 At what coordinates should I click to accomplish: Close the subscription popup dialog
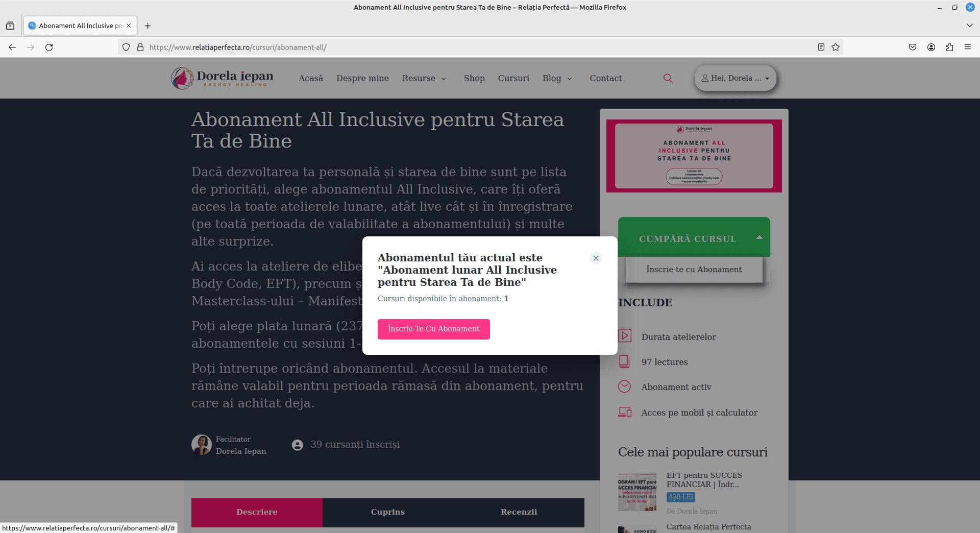(x=596, y=258)
